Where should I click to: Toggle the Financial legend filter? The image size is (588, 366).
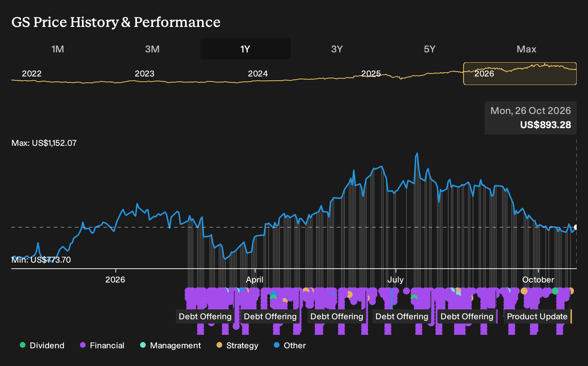tap(102, 345)
